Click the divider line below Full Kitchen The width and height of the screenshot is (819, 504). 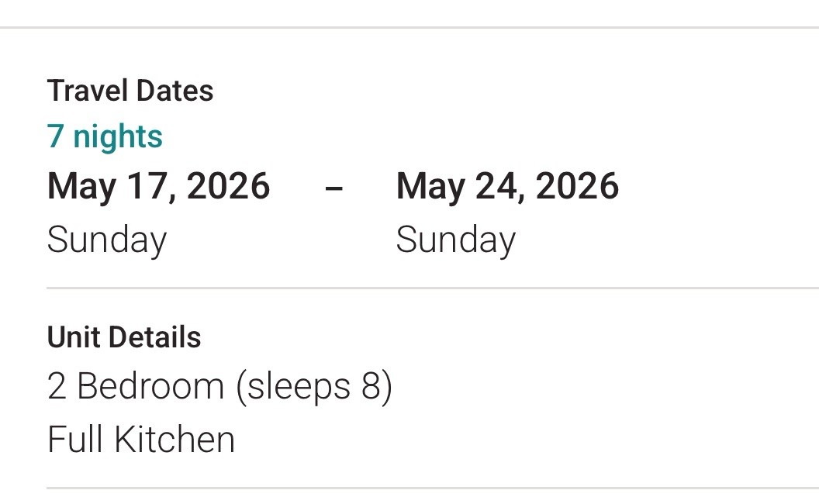pos(433,488)
